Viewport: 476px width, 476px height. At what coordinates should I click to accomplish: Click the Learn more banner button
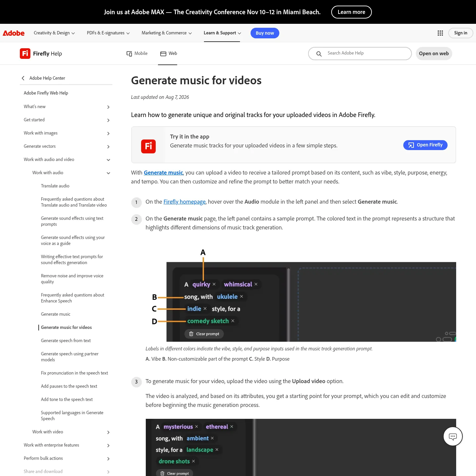pyautogui.click(x=351, y=12)
